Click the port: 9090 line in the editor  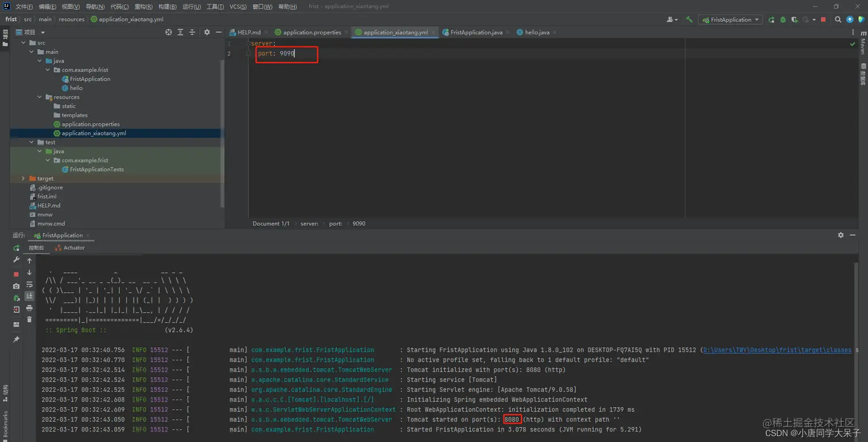(x=276, y=53)
